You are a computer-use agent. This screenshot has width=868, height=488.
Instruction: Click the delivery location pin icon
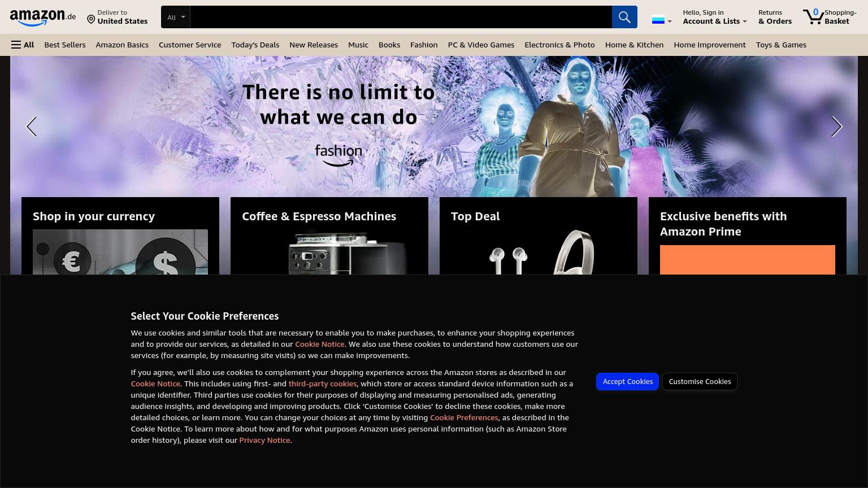point(91,20)
